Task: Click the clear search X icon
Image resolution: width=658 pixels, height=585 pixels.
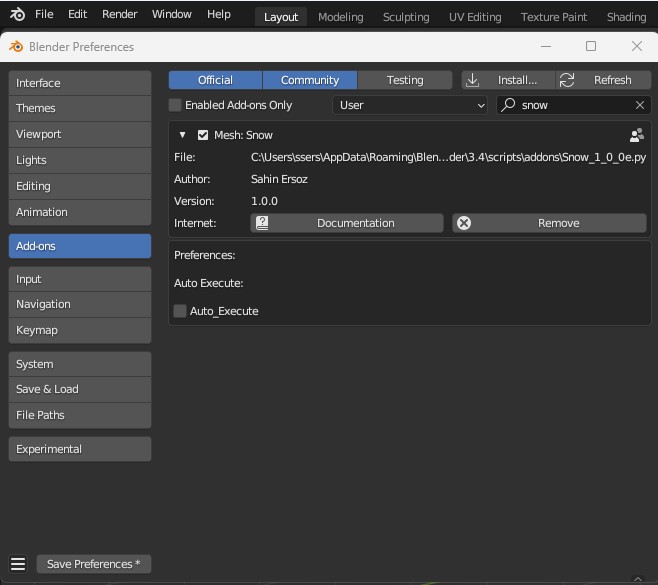Action: point(640,105)
